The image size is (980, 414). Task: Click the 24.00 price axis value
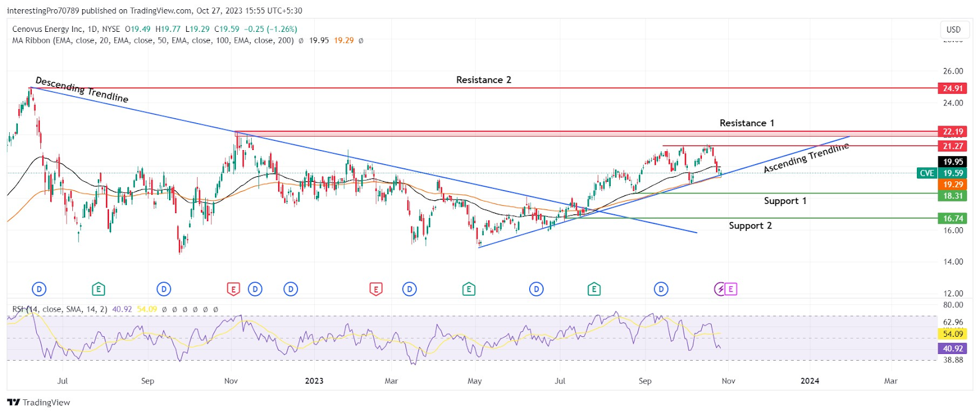[x=953, y=103]
